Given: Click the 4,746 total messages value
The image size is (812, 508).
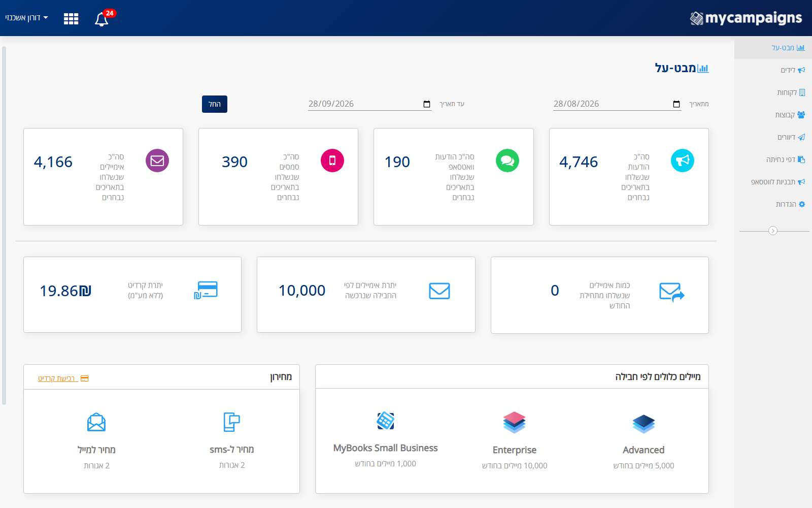Looking at the screenshot, I should click(x=579, y=162).
